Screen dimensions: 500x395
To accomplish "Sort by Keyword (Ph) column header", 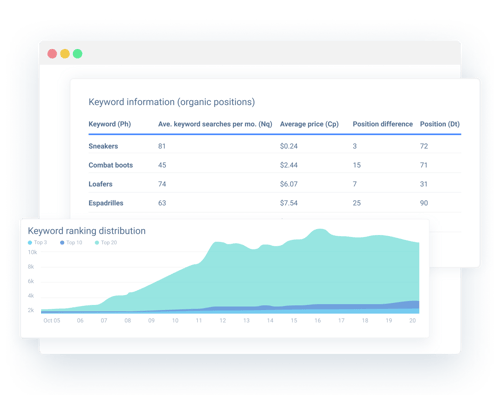I will click(x=110, y=124).
